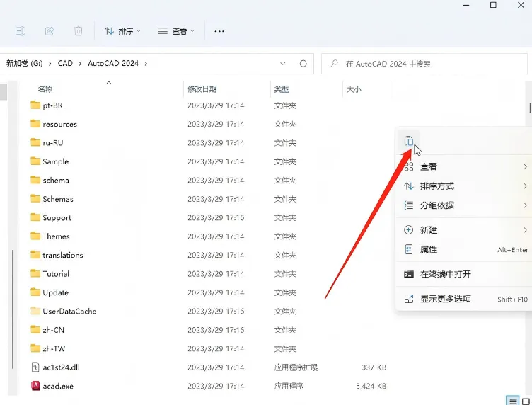The width and height of the screenshot is (532, 405).
Task: Open the 查看 view dropdown in toolbar
Action: (175, 31)
